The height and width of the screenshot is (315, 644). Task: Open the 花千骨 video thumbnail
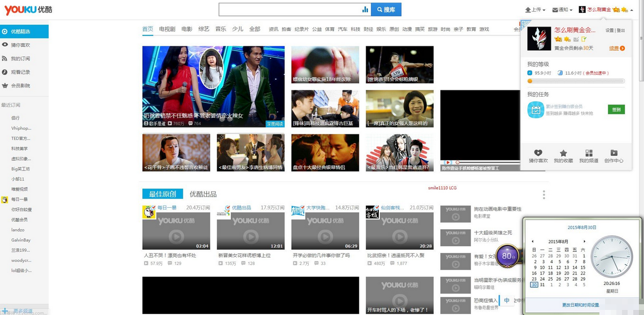point(176,152)
